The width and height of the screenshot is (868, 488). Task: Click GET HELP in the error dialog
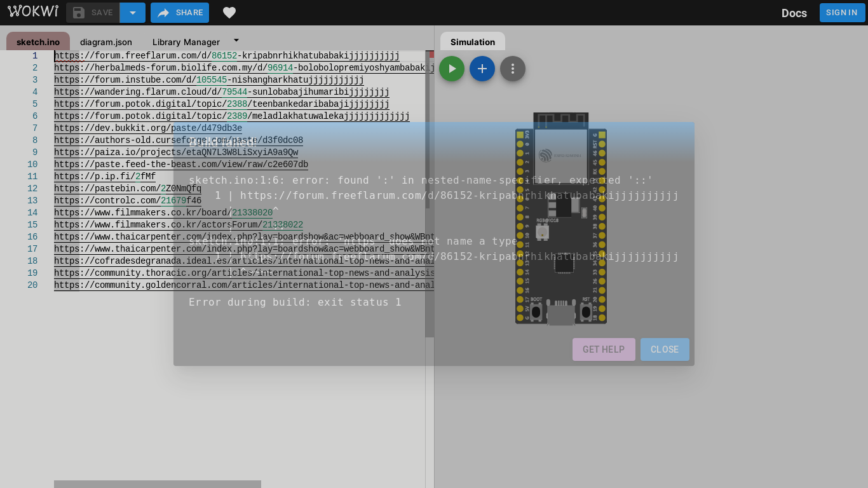pos(604,349)
